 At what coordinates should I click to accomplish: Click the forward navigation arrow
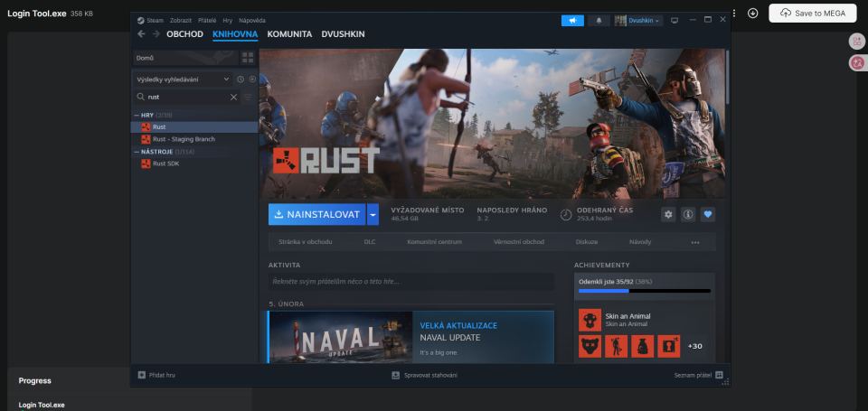[x=156, y=33]
